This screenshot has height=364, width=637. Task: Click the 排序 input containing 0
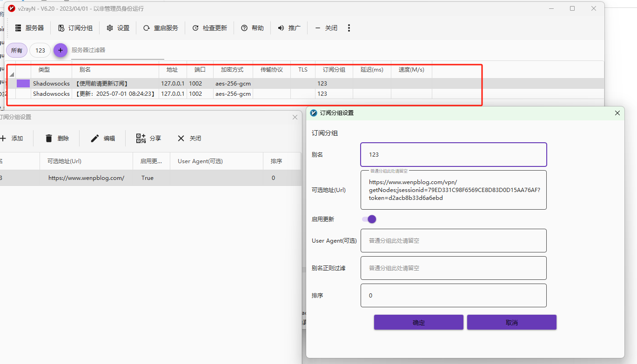[454, 296]
